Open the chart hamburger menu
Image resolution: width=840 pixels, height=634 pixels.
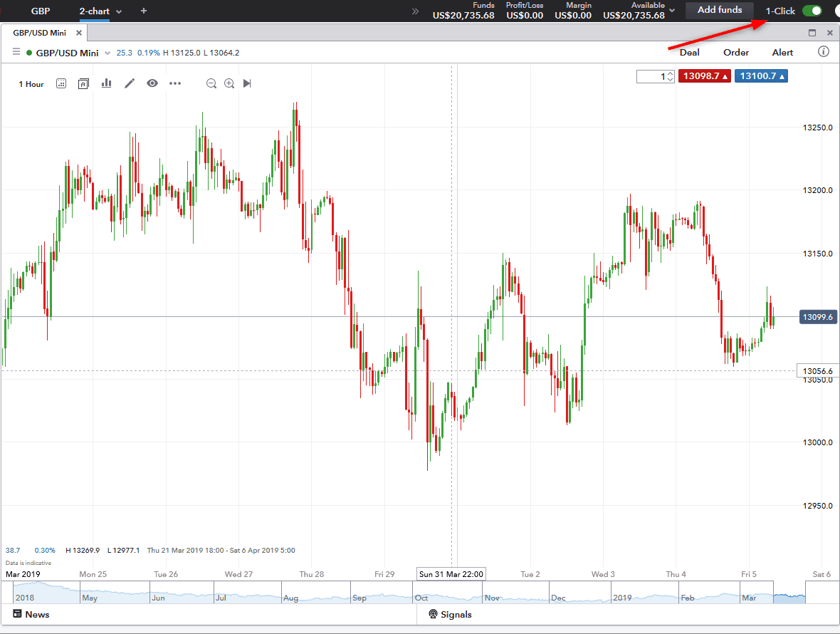tap(16, 52)
